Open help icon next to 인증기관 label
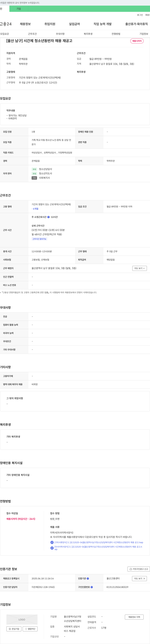Viewport: 150px width, 644px height. [x=88, y=579]
